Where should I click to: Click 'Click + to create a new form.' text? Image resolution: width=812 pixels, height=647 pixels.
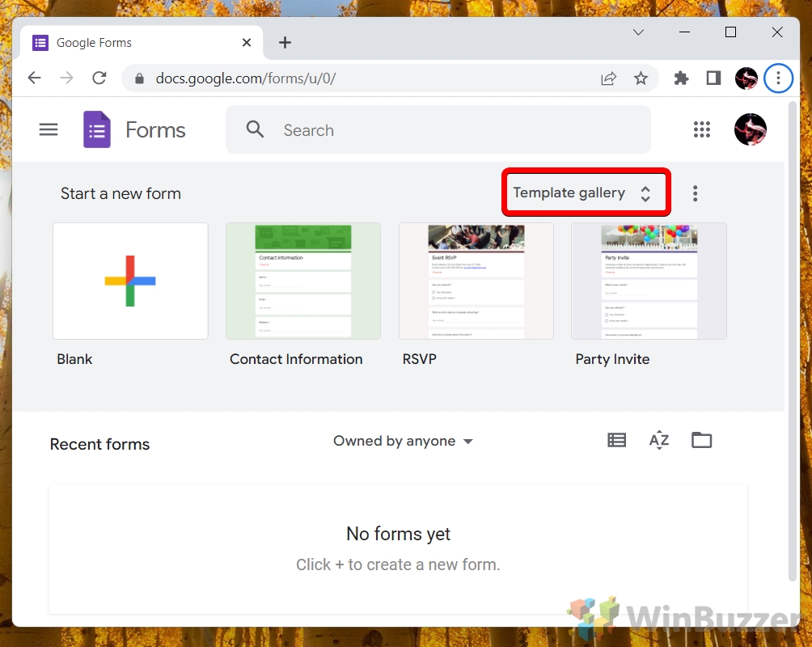tap(398, 565)
